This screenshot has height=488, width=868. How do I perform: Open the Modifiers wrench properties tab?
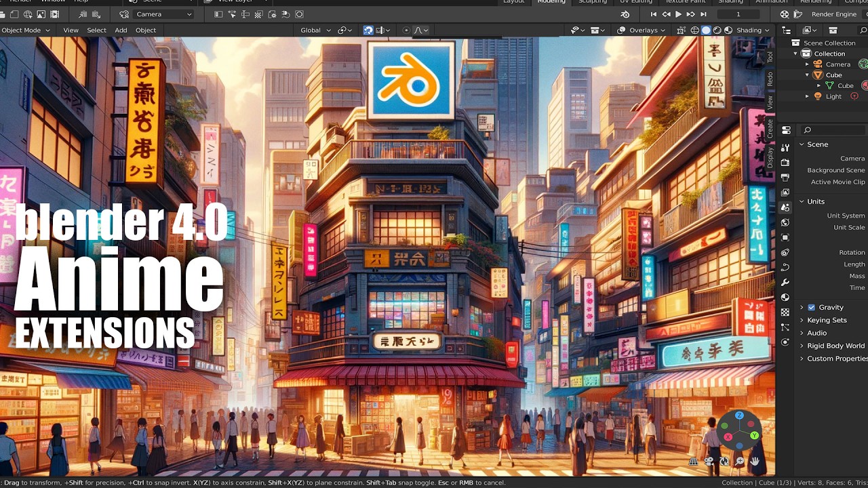pos(785,282)
